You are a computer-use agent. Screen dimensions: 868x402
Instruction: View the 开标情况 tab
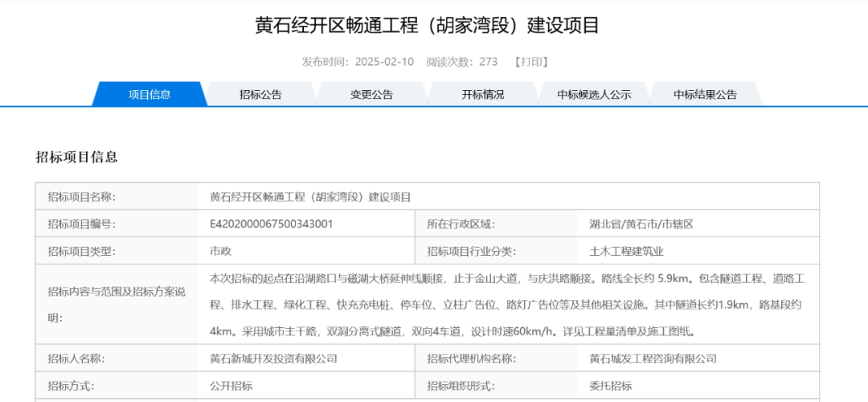point(482,94)
